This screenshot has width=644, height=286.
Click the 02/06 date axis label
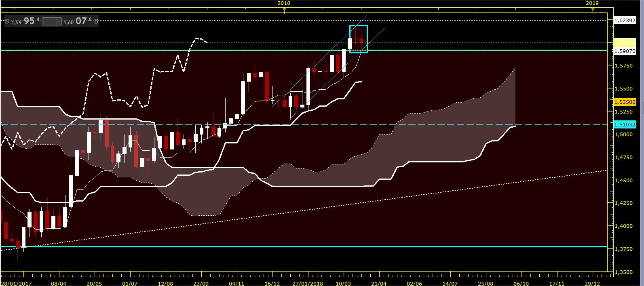[414, 283]
